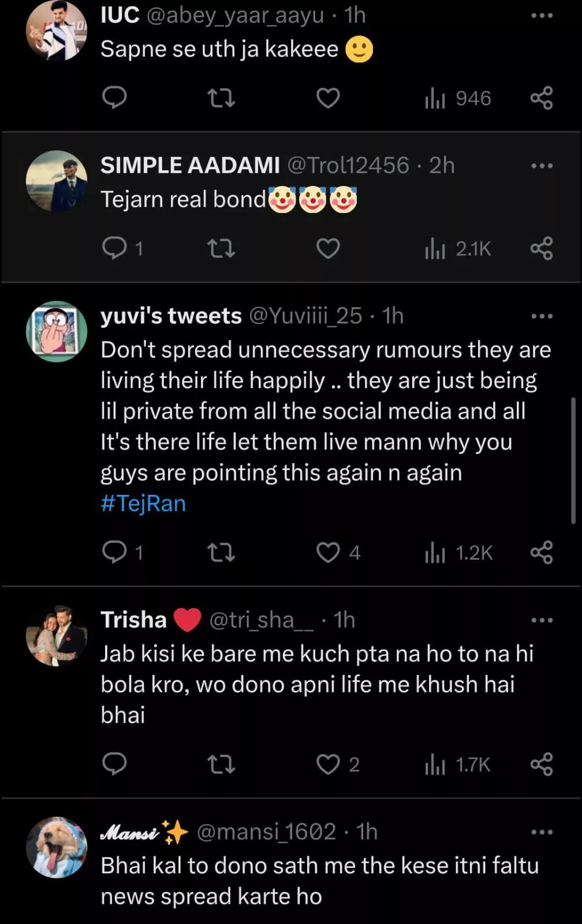Open yuvi's tweets profile avatar
Screen dimensions: 582x924
(57, 331)
